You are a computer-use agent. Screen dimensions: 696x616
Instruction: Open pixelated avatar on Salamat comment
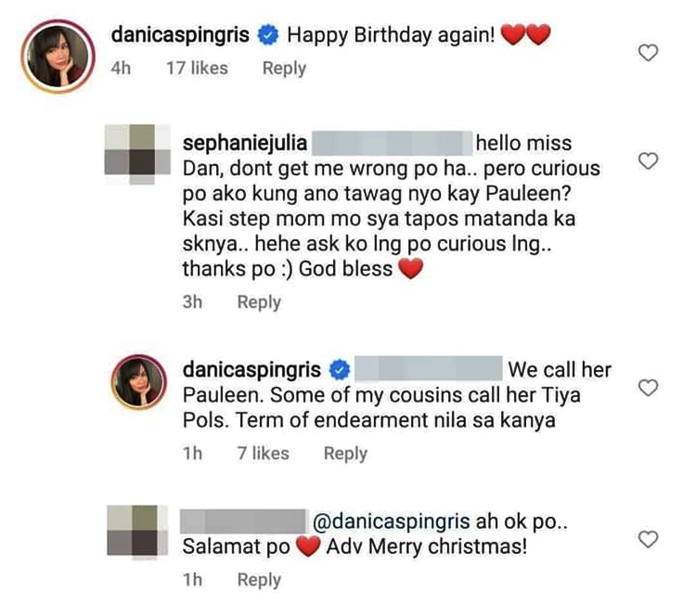(x=138, y=531)
